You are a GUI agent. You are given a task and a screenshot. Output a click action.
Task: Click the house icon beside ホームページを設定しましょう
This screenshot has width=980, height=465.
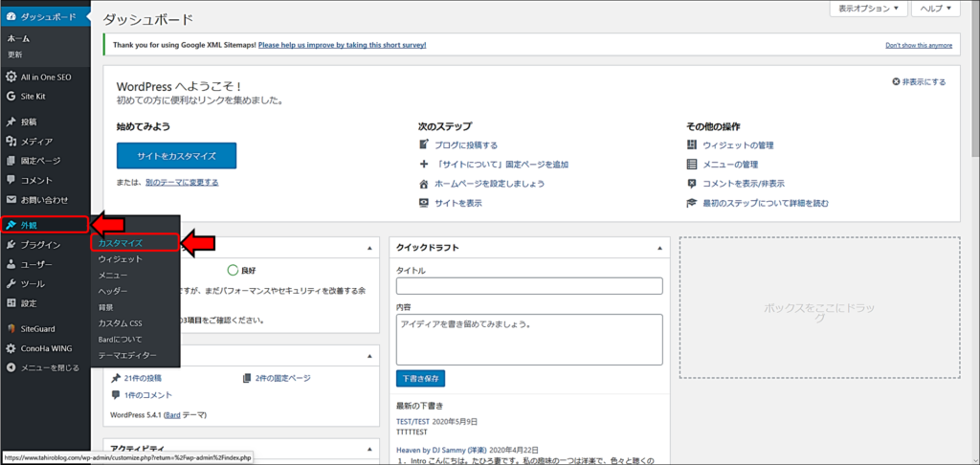424,184
